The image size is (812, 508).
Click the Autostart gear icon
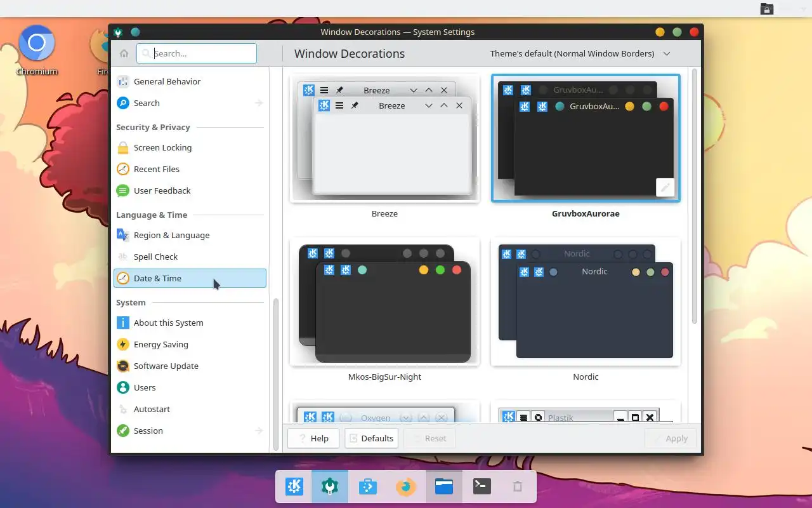click(123, 409)
